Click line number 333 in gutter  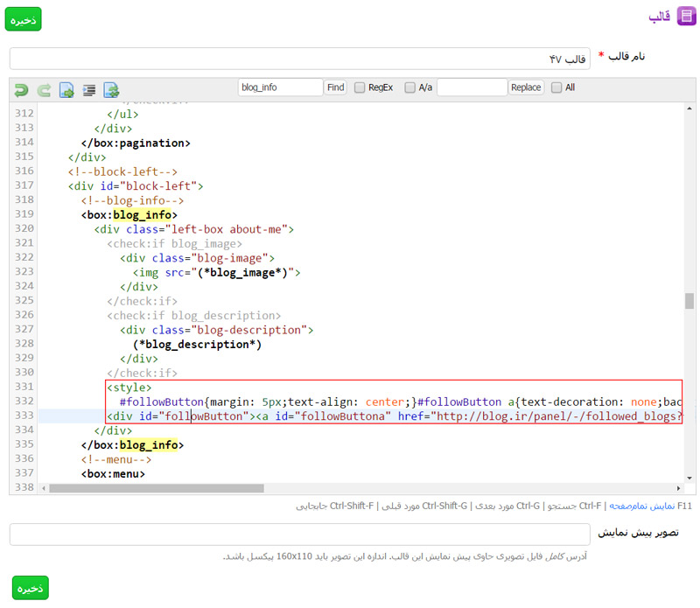click(24, 416)
